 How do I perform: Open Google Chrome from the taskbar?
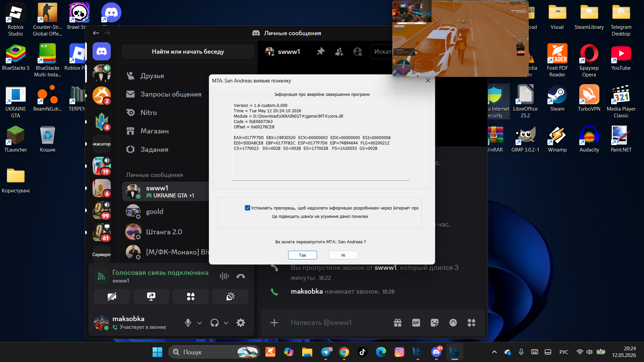(x=344, y=352)
